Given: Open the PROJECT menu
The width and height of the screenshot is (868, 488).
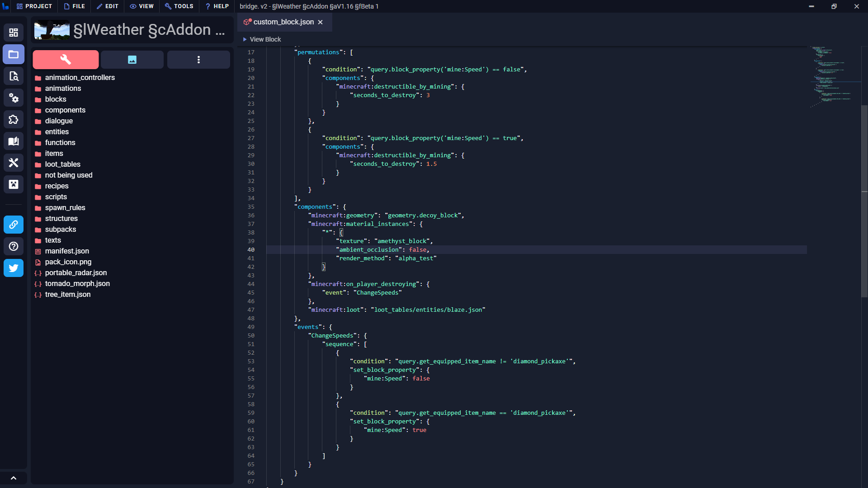Looking at the screenshot, I should click(x=34, y=6).
